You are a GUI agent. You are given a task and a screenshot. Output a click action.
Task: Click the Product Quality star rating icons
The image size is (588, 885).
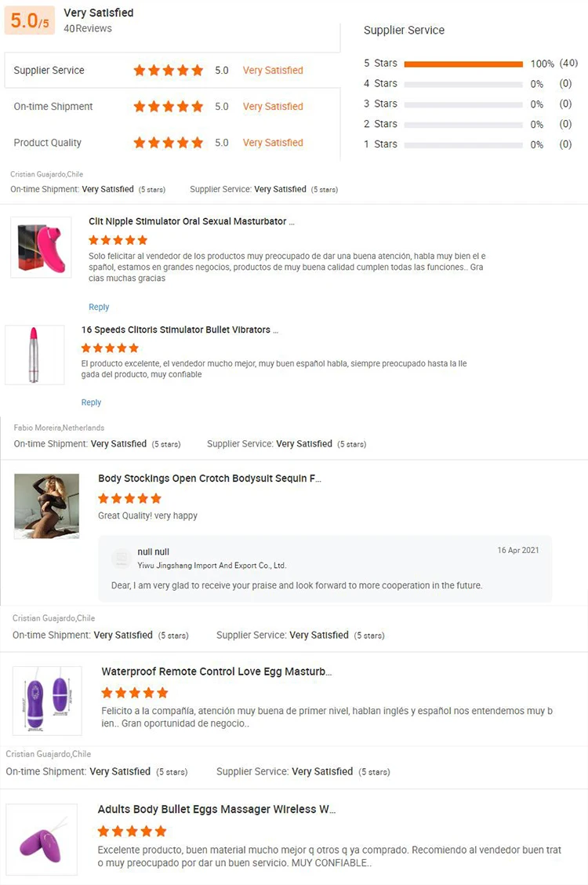pyautogui.click(x=168, y=143)
